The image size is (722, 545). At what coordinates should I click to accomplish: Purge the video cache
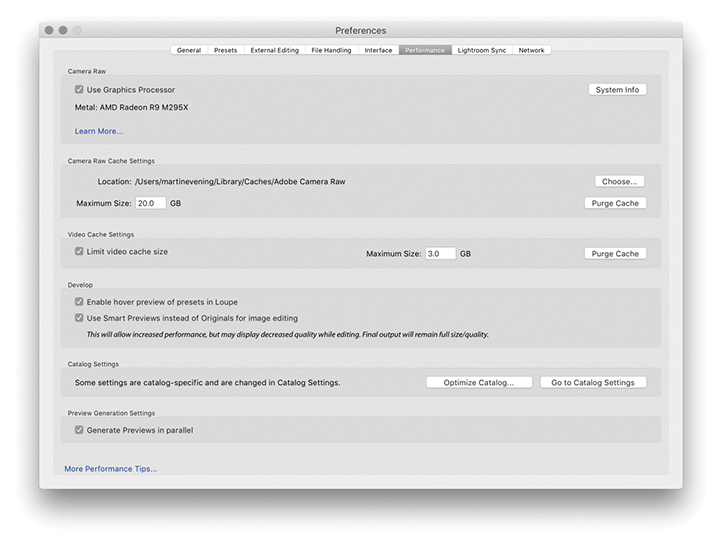coord(615,254)
